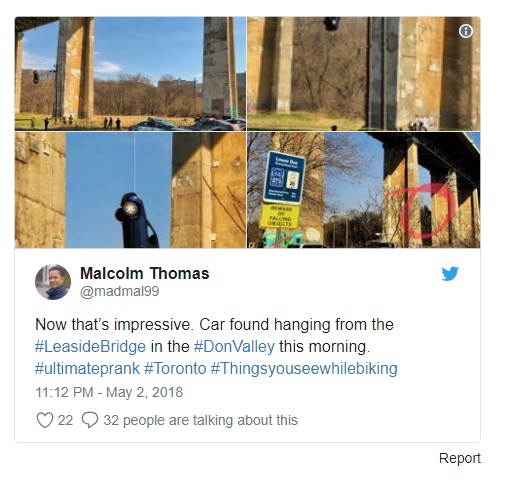
Task: Open the image info icon
Action: [x=466, y=31]
